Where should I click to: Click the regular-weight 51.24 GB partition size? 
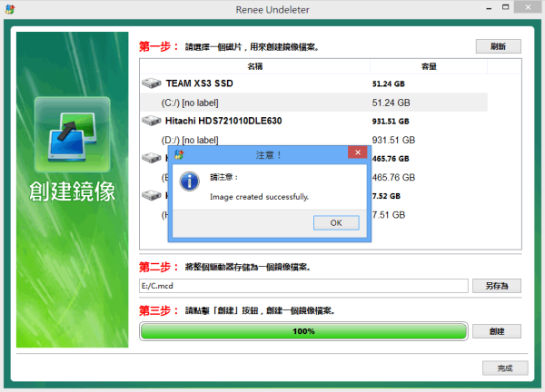click(x=391, y=103)
